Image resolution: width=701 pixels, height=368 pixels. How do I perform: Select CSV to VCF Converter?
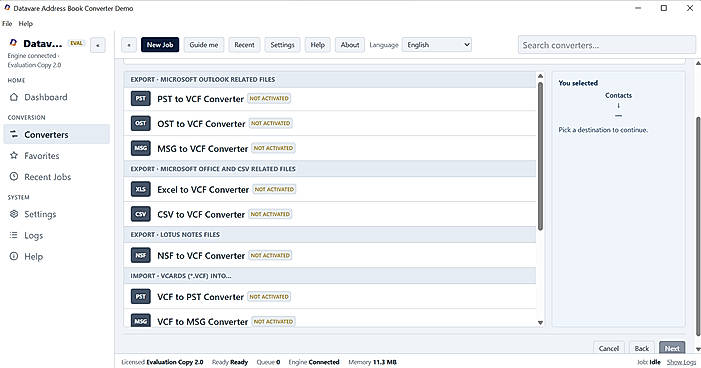330,214
